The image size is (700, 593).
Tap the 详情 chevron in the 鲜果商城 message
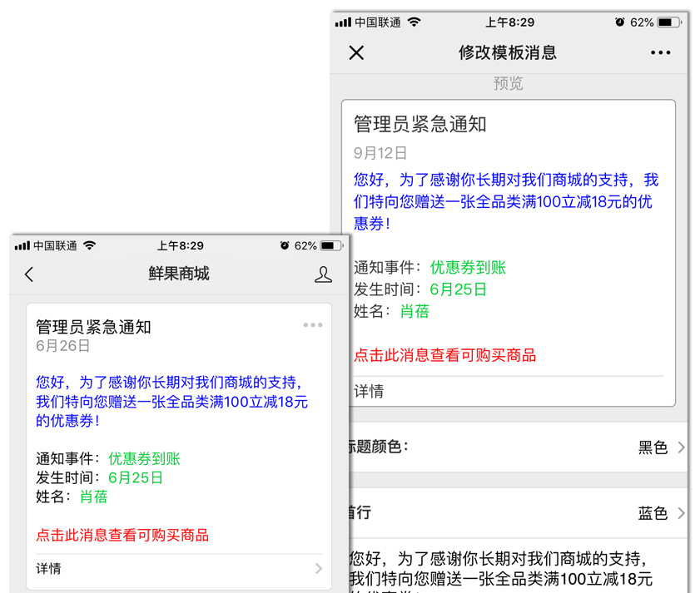tap(318, 569)
